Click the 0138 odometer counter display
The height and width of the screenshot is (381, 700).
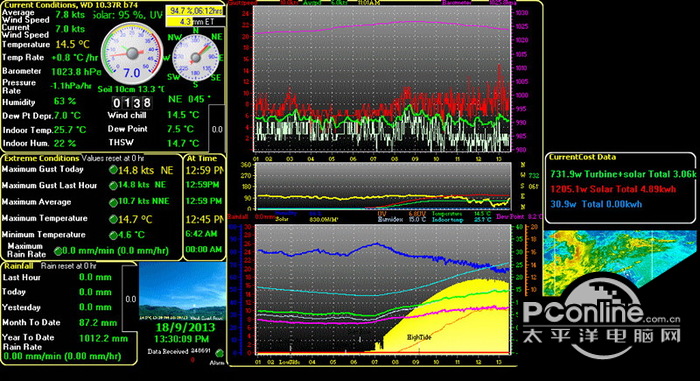tap(132, 103)
